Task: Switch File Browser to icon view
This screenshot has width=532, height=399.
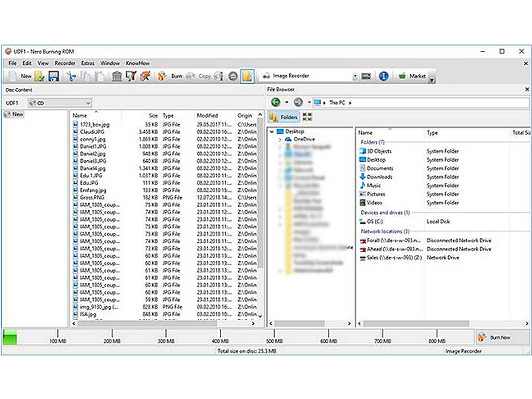Action: (307, 117)
